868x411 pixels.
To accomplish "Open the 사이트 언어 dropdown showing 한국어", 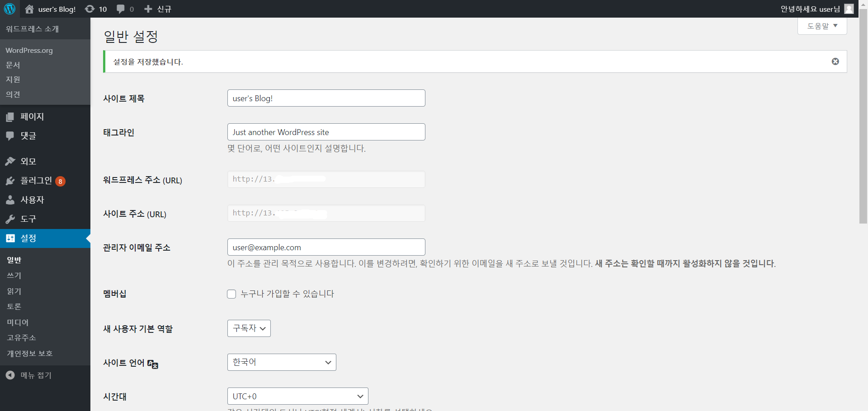I will tap(282, 362).
